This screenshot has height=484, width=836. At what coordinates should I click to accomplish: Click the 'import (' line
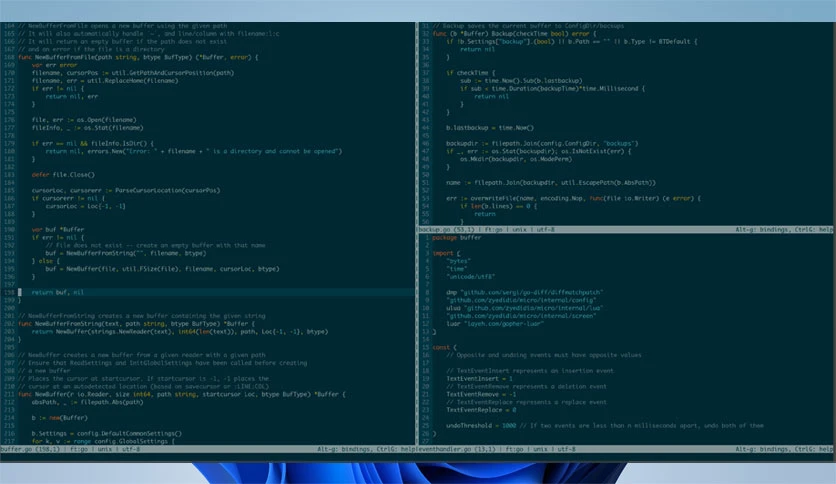[x=446, y=253]
